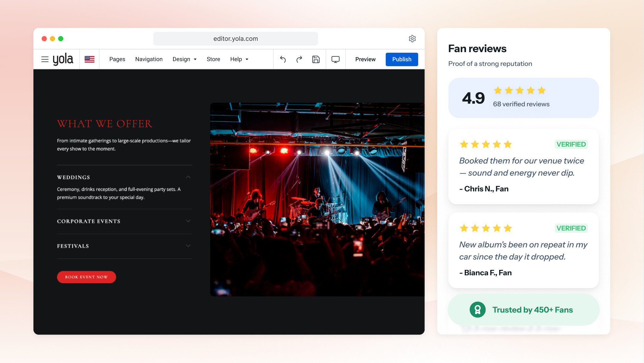Click the What We Offer heading
644x363 pixels.
(x=105, y=124)
